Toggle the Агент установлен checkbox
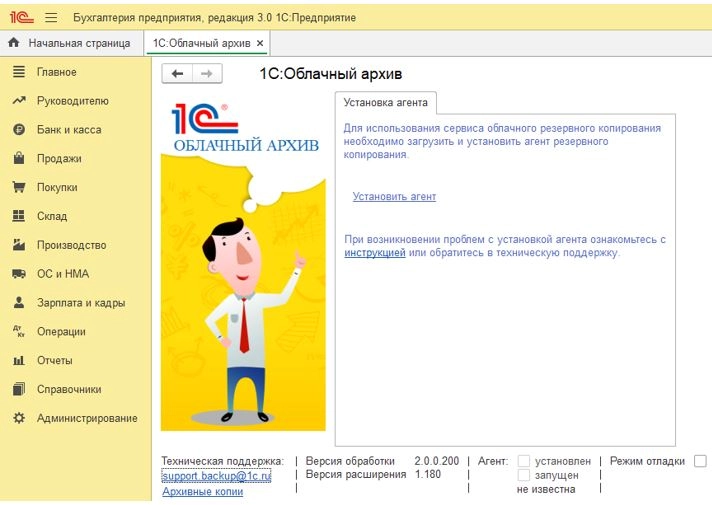 coord(524,461)
